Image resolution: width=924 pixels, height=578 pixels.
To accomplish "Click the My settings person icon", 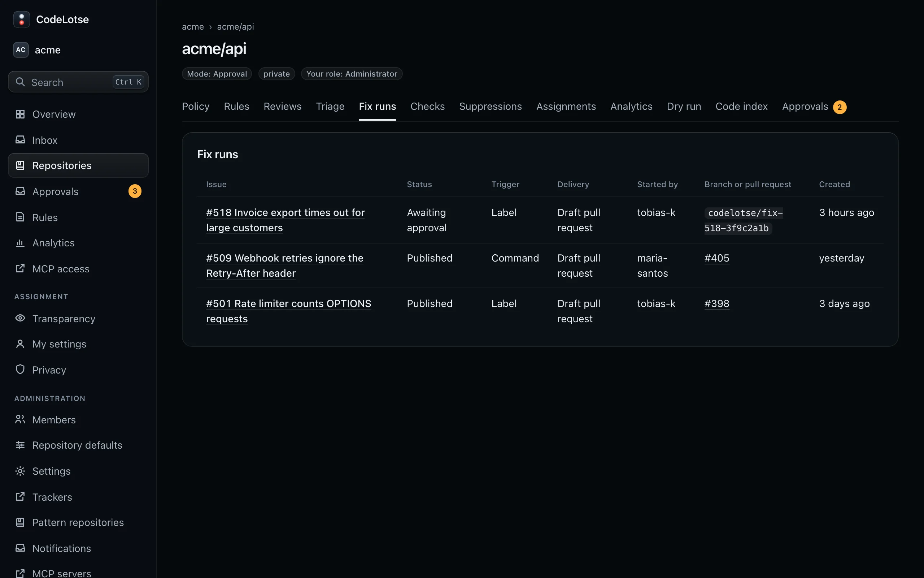I will (20, 344).
